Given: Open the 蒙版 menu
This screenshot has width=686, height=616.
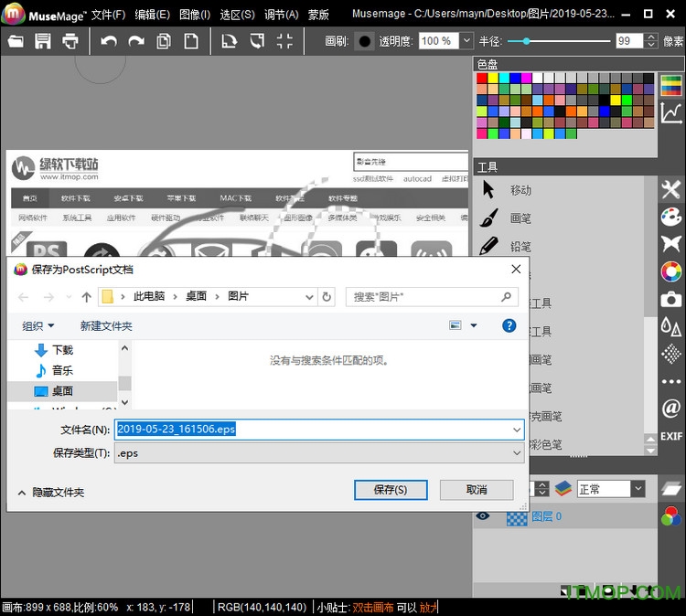Looking at the screenshot, I should point(318,15).
